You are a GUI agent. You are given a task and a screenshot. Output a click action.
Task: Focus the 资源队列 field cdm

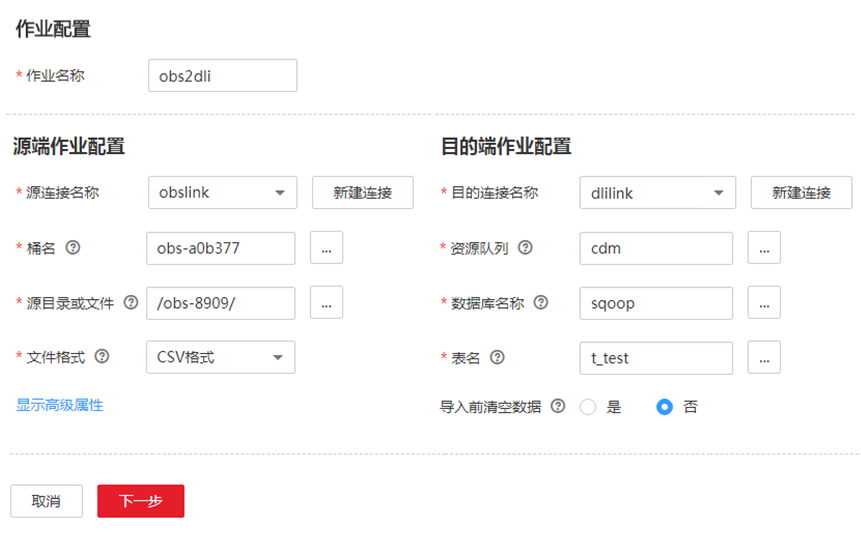tap(656, 248)
